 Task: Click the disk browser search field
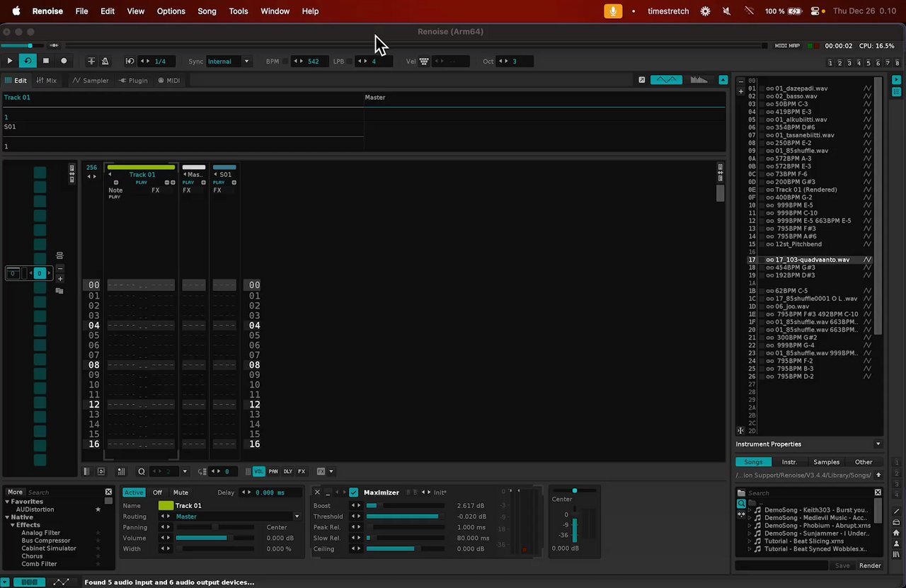(x=810, y=492)
